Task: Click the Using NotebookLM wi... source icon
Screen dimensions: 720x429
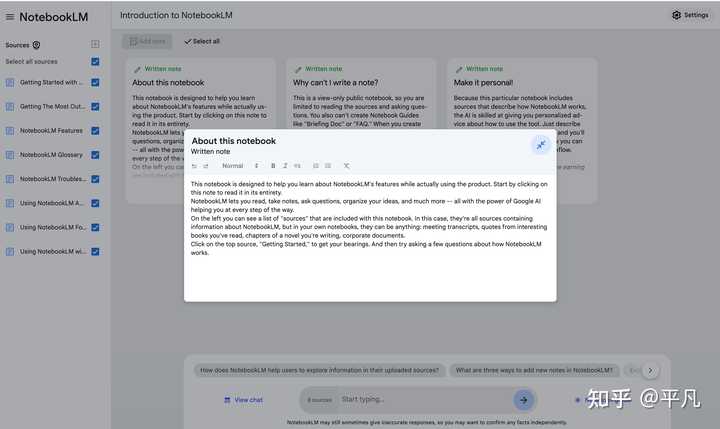Action: (x=10, y=252)
